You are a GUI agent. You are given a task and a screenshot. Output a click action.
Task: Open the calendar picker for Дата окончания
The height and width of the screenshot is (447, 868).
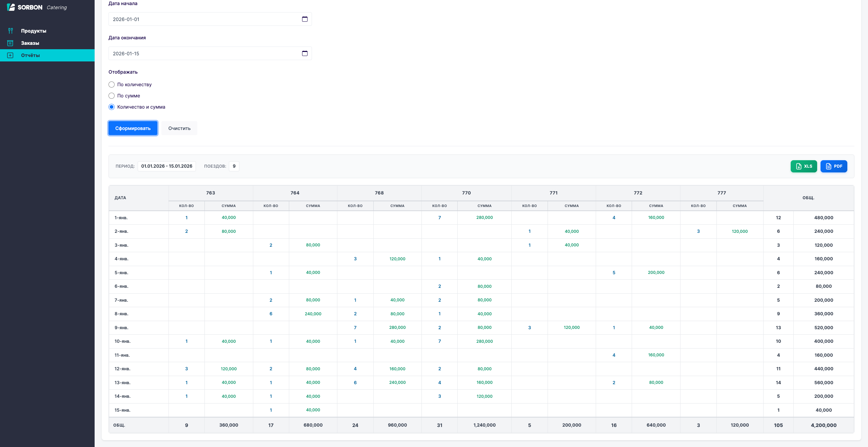[x=304, y=53]
